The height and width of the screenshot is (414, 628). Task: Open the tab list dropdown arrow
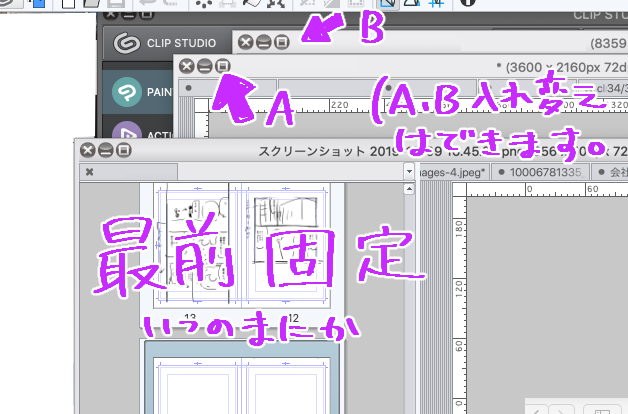(x=409, y=172)
